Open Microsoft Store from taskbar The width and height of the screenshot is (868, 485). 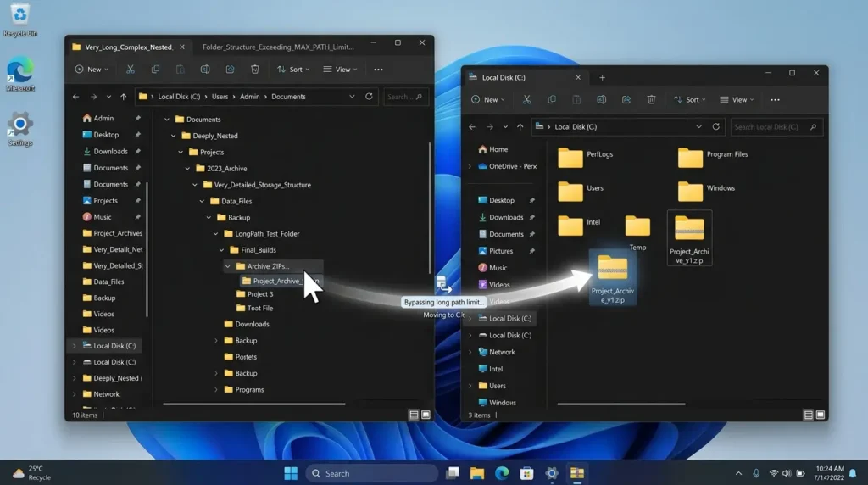click(x=526, y=473)
